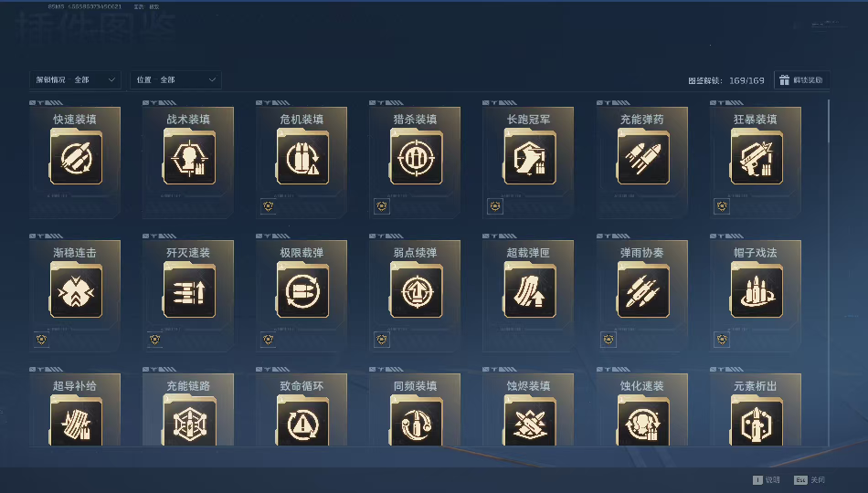
Task: Expand the 解锁情况 filter dropdown
Action: tap(75, 79)
